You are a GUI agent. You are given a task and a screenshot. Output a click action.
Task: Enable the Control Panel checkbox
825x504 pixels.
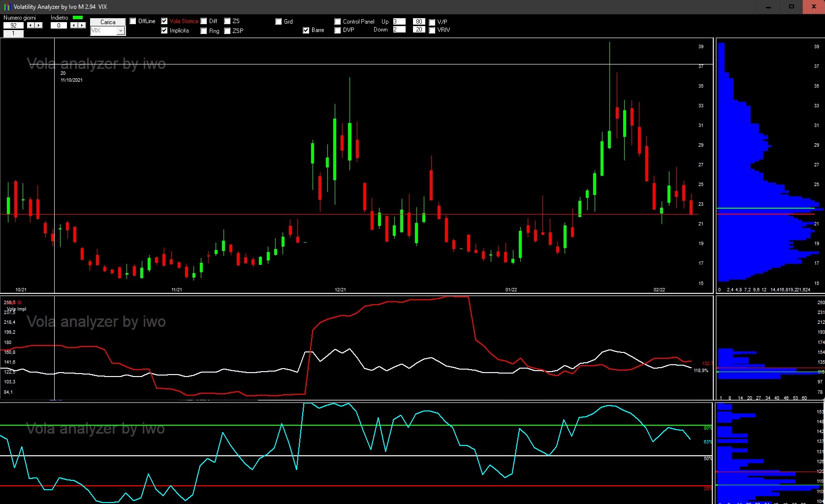tap(338, 22)
